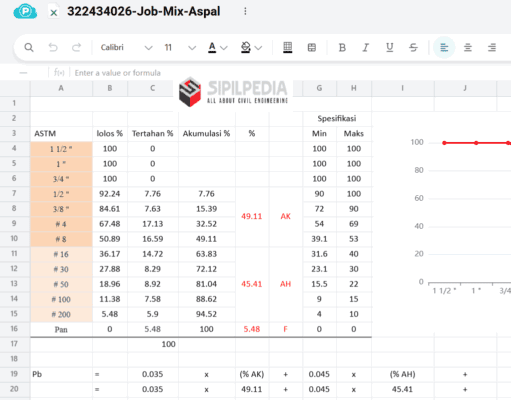This screenshot has height=400, width=511.
Task: Click the search magnifier icon
Action: 29,48
